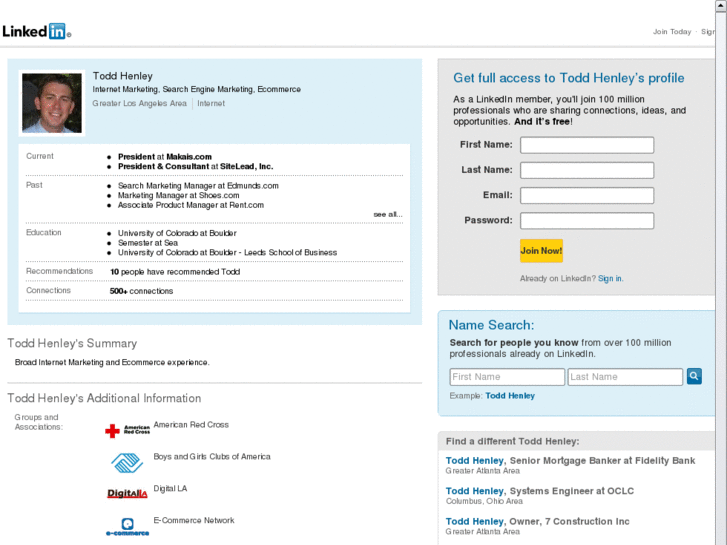The width and height of the screenshot is (727, 545).
Task: Click Todd Henley's Additional Information heading
Action: coord(104,398)
